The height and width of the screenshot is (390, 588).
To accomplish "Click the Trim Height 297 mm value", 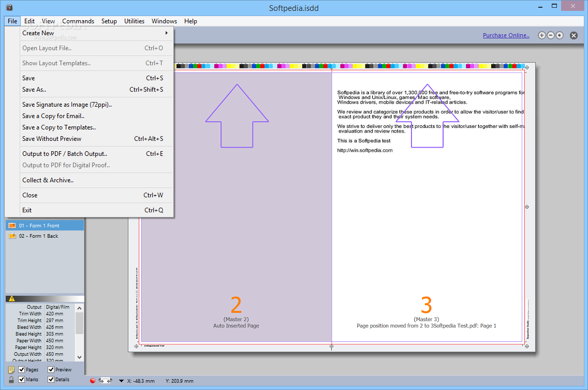I will click(x=55, y=321).
